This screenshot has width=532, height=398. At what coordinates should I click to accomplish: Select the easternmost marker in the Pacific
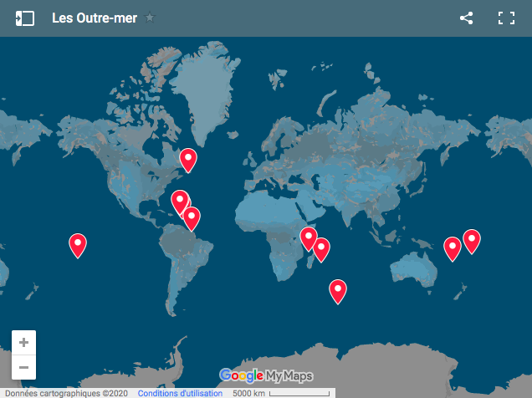472,240
